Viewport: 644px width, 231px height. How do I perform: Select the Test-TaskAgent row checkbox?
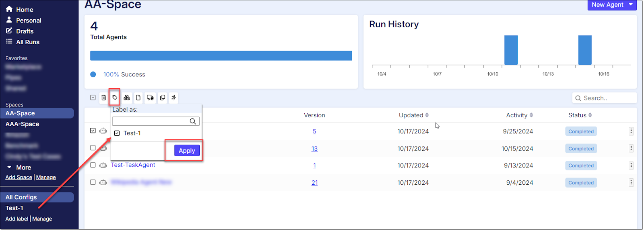click(x=93, y=165)
